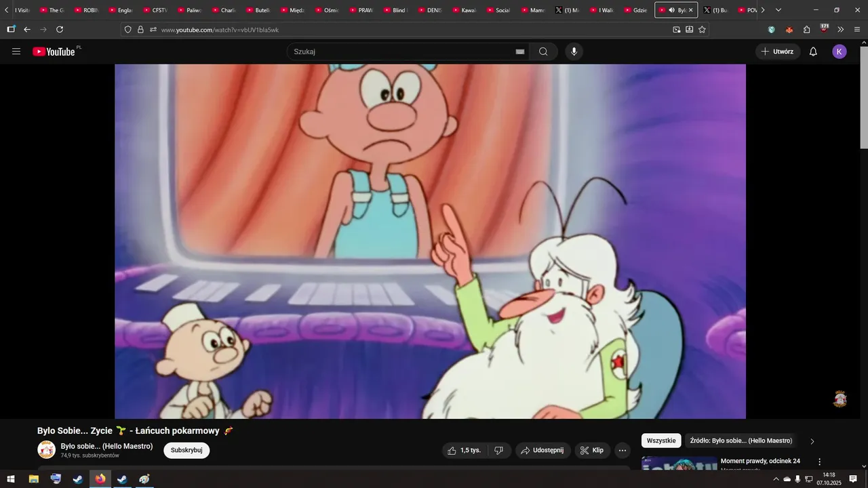Viewport: 868px width, 488px height.
Task: Show more filter chips arrow
Action: (x=812, y=441)
